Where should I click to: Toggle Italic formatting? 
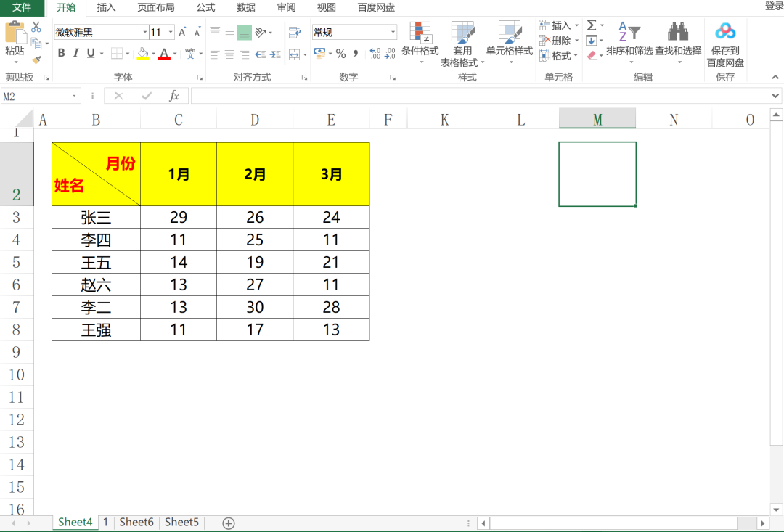pos(76,53)
